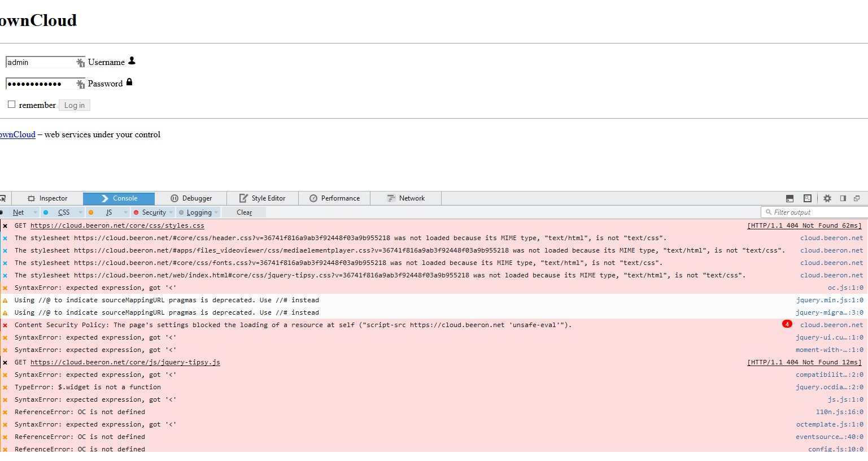Open the jquery.min.js:1:0 source link

pos(830,300)
